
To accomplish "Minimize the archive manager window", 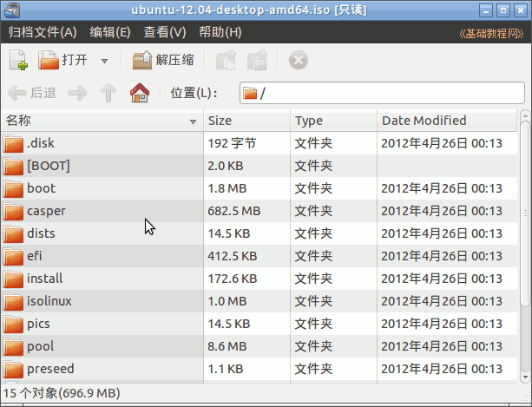I will pyautogui.click(x=486, y=10).
